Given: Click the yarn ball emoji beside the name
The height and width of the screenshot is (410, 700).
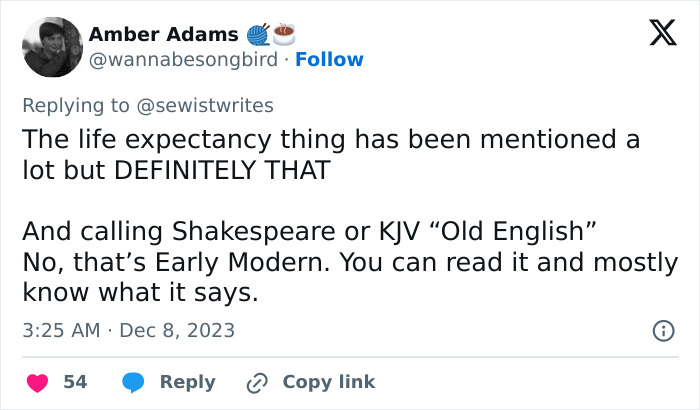Looking at the screenshot, I should point(258,33).
